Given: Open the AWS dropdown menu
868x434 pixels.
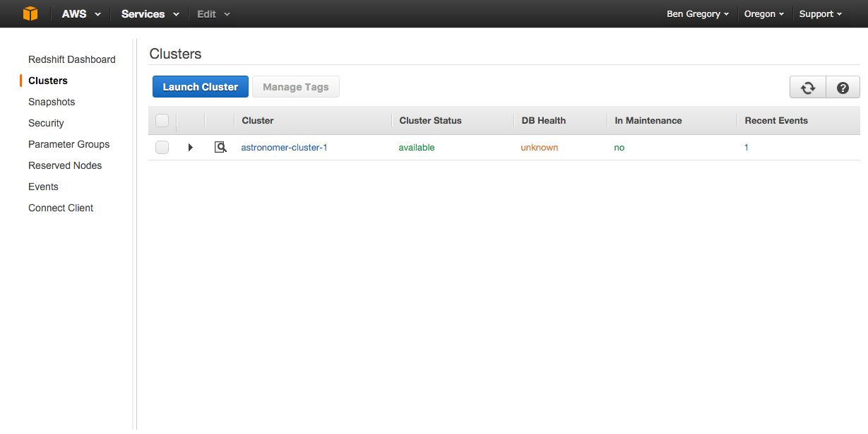Looking at the screenshot, I should 81,14.
